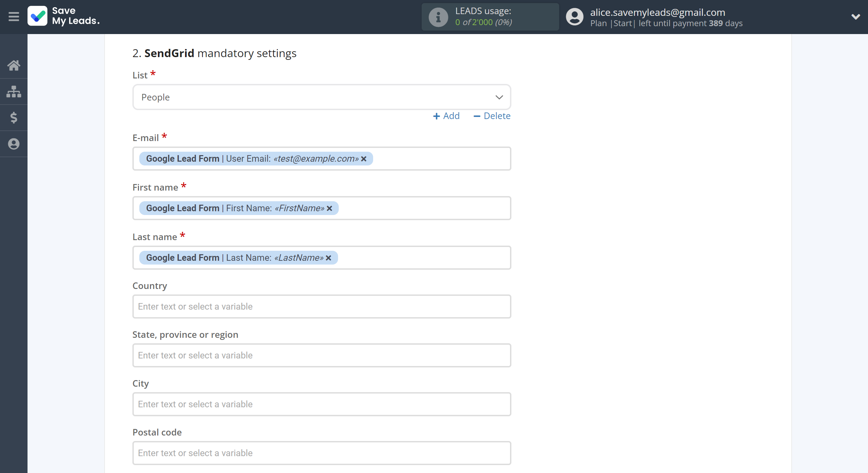The width and height of the screenshot is (868, 473).
Task: Go to Home in sidebar
Action: coord(14,65)
